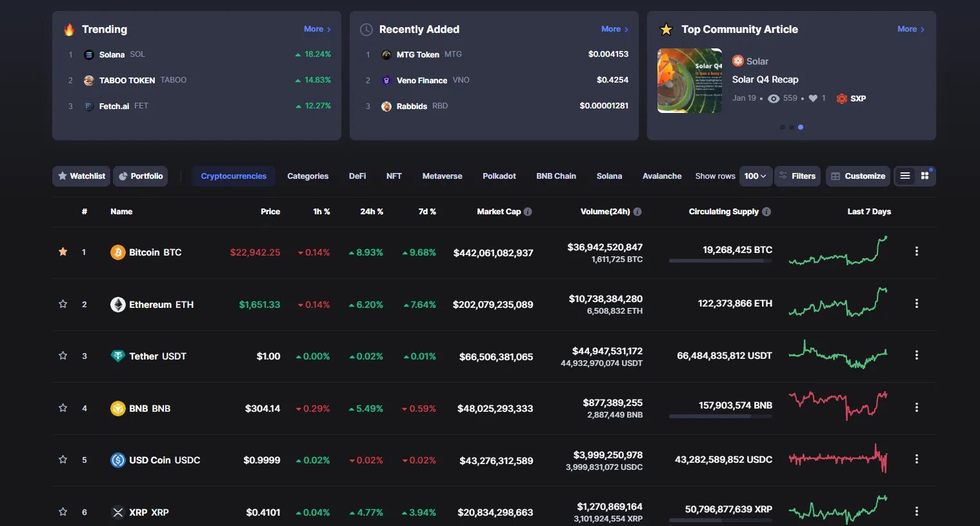The height and width of the screenshot is (526, 980).
Task: Open the Market Cap info tooltip icon
Action: (528, 212)
